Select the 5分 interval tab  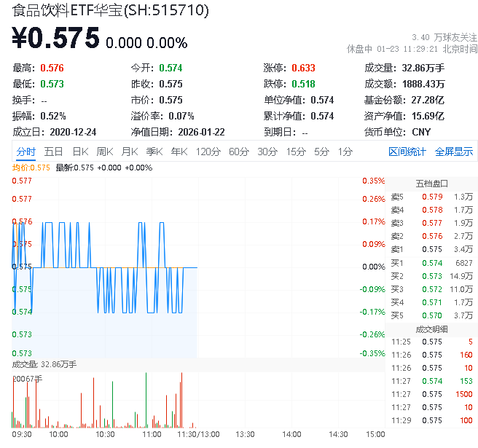tap(321, 152)
